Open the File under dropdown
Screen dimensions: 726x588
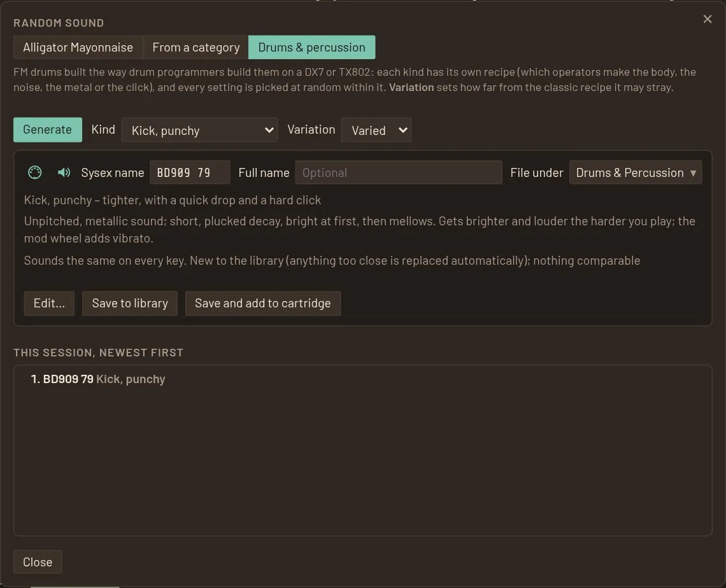pyautogui.click(x=636, y=172)
